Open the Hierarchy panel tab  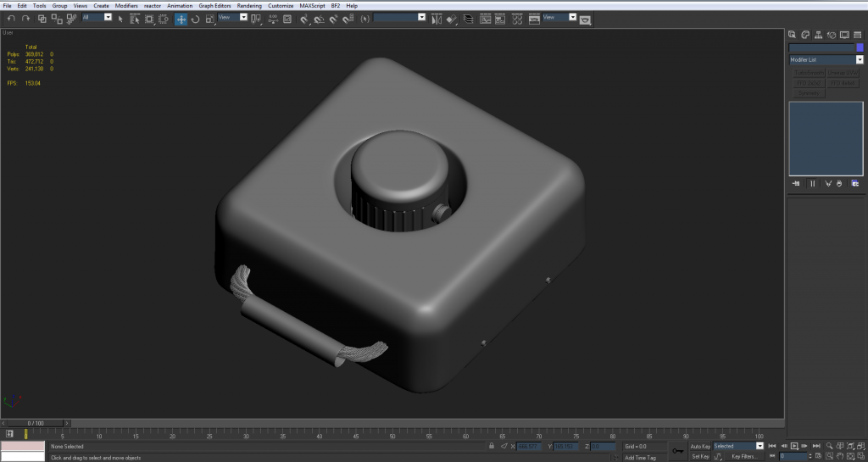pos(819,35)
